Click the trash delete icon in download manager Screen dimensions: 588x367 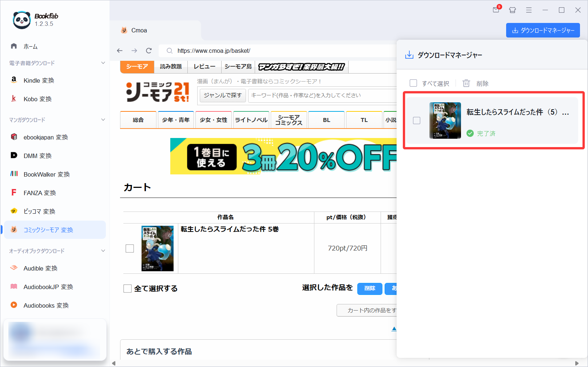click(x=466, y=83)
